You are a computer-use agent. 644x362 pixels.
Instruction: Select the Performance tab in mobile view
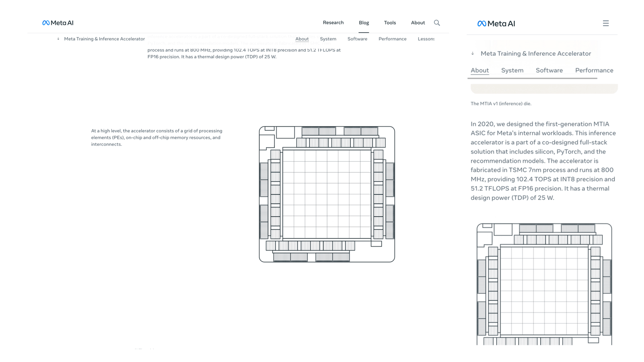[594, 70]
